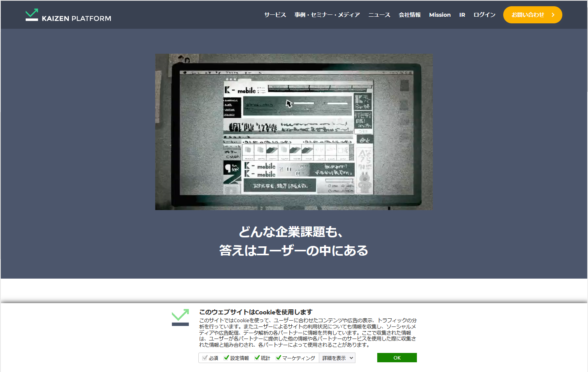Click the どんな企業課題も headline text

click(290, 232)
